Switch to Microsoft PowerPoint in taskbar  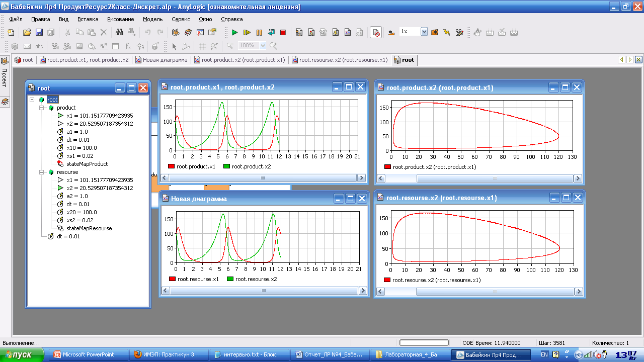89,354
